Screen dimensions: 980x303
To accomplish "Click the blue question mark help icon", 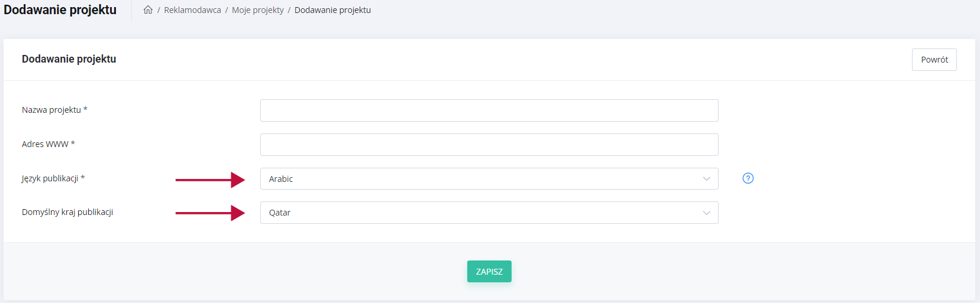I will 748,178.
